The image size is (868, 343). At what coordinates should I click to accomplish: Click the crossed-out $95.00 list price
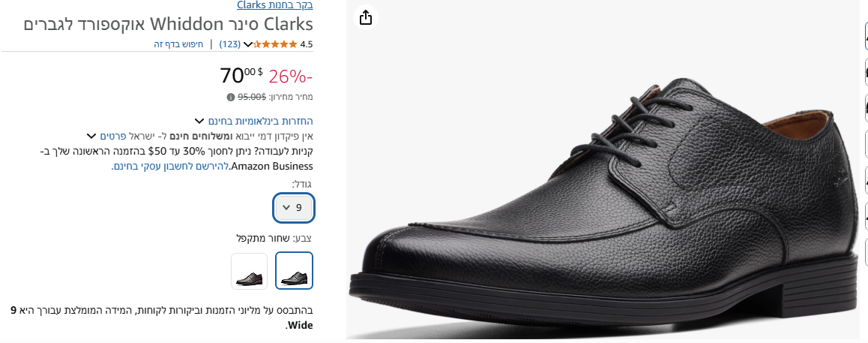coord(251,97)
